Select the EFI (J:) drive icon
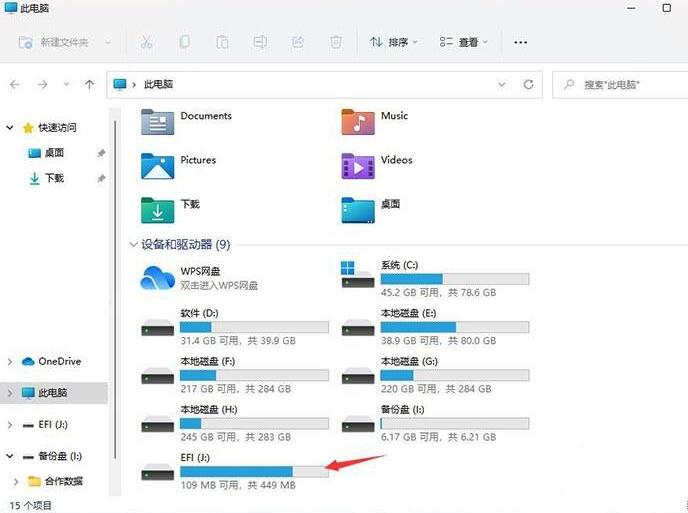Viewport: 688px width, 513px height. coord(158,472)
